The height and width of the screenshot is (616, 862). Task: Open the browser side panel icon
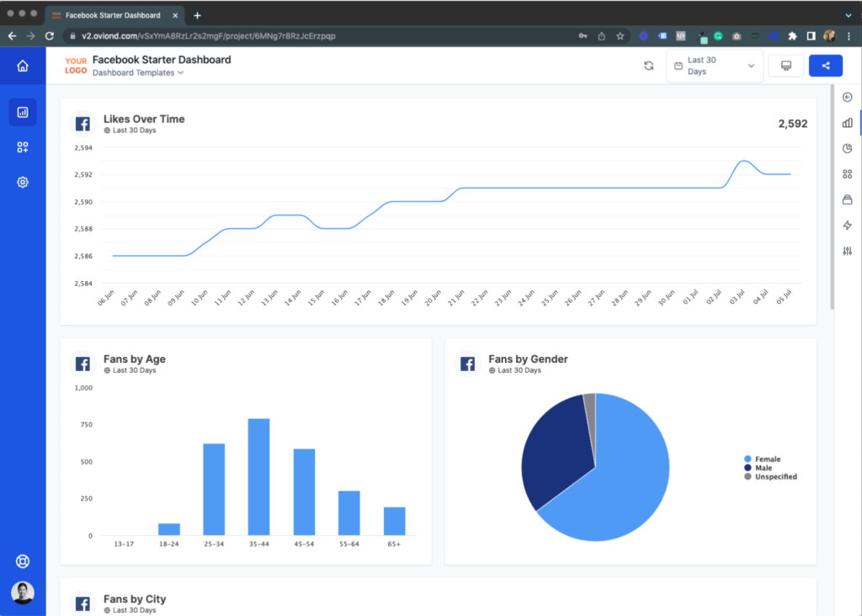coord(811,36)
